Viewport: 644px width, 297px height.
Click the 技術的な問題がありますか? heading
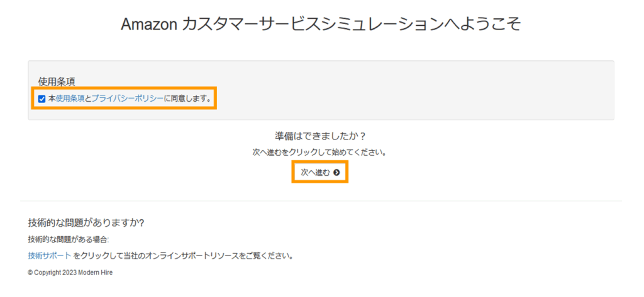(x=86, y=223)
